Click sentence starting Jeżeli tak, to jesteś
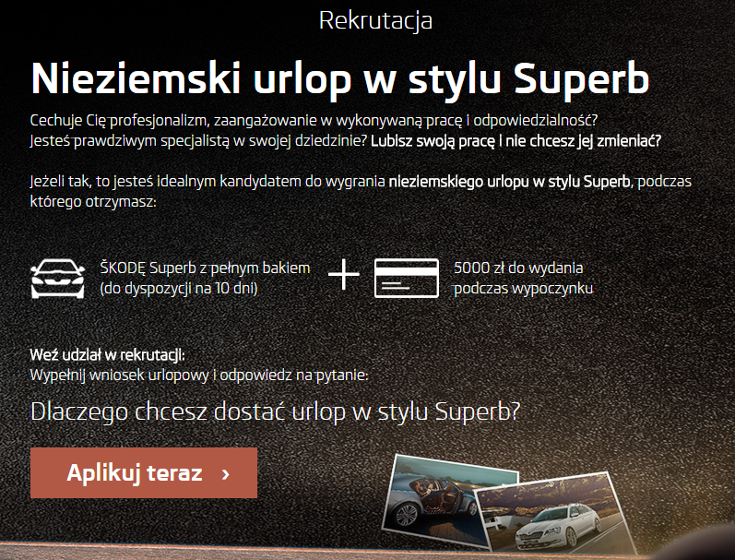This screenshot has width=735, height=560. click(361, 191)
